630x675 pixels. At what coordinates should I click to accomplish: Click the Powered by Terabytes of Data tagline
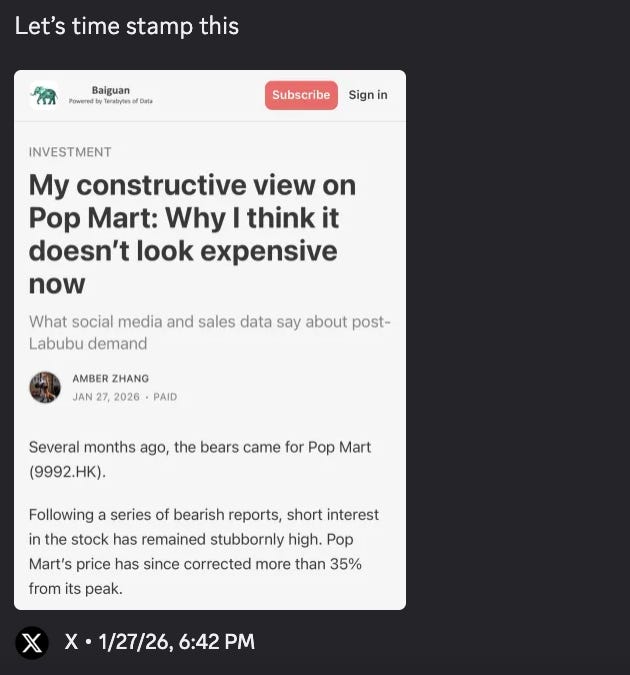tap(111, 101)
